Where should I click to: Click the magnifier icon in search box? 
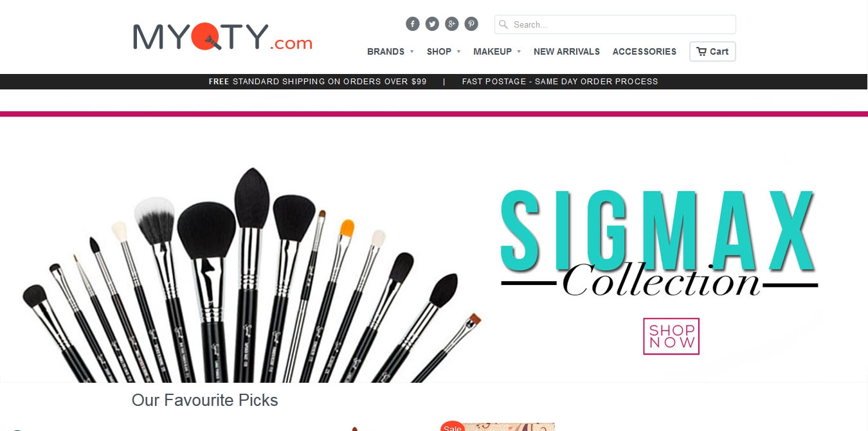tap(503, 24)
